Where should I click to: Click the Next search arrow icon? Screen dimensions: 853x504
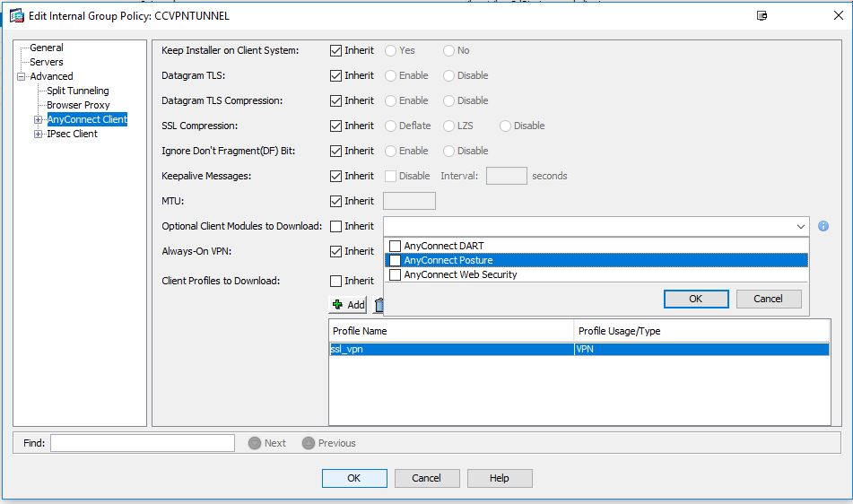(255, 443)
